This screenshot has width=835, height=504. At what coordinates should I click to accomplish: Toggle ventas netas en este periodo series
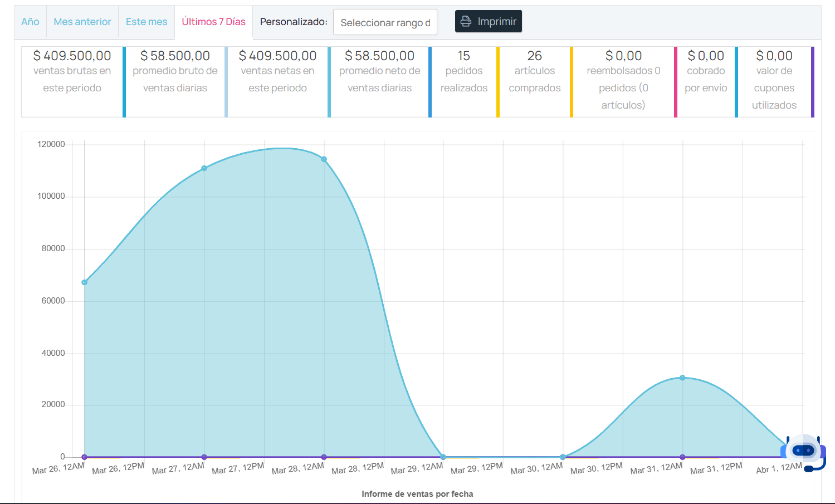tap(277, 81)
